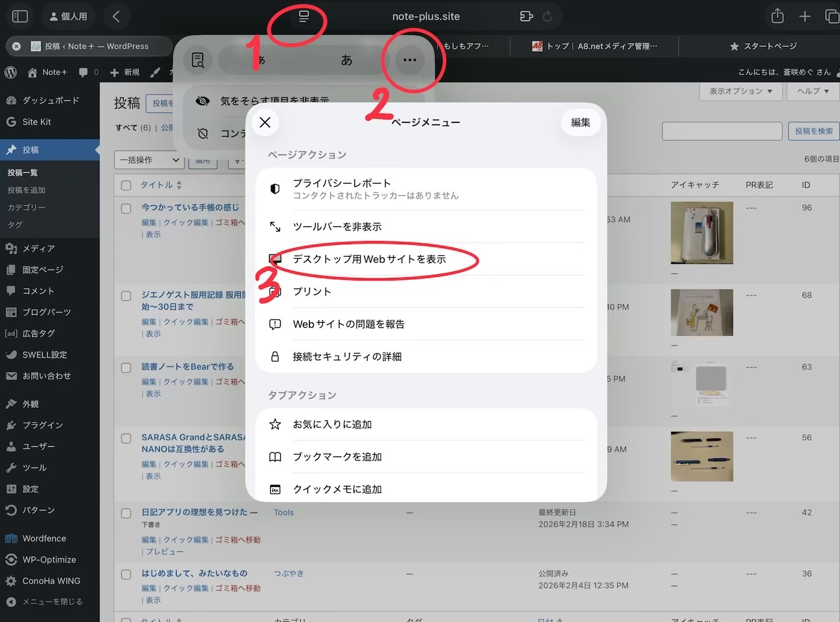Click the page menu icon in address bar
Image resolution: width=840 pixels, height=622 pixels.
tap(304, 16)
